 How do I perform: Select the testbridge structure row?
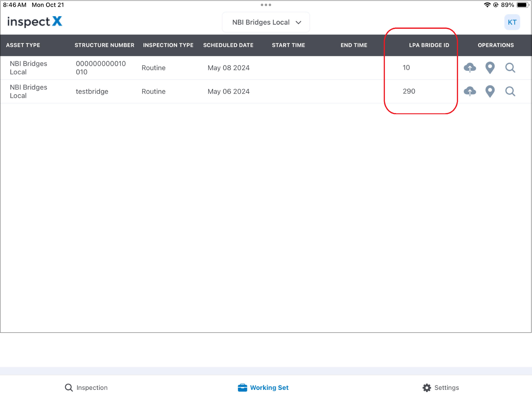pos(92,91)
